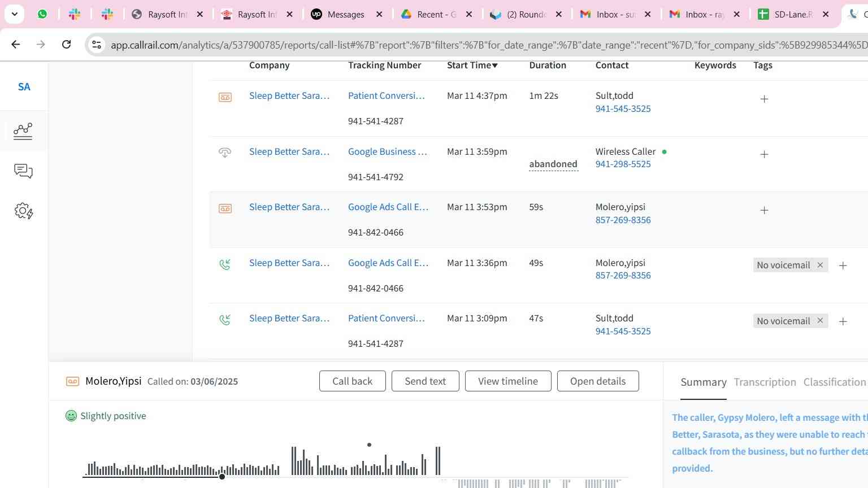Go back to previous page
This screenshot has height=488, width=868.
point(16,44)
